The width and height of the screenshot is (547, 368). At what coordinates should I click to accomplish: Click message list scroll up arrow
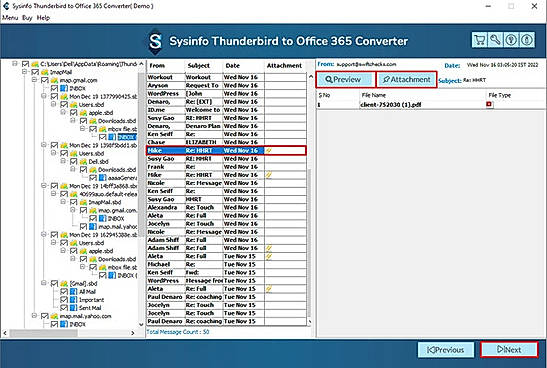point(310,76)
